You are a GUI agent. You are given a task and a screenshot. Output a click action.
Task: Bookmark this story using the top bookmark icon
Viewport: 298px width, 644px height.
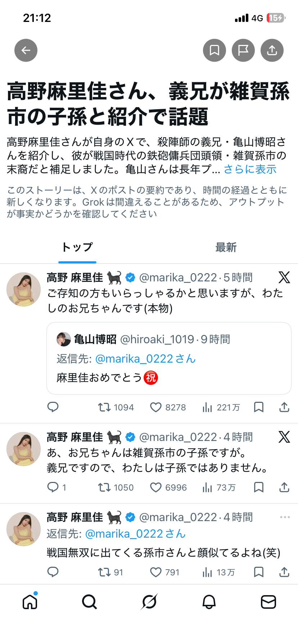(215, 50)
